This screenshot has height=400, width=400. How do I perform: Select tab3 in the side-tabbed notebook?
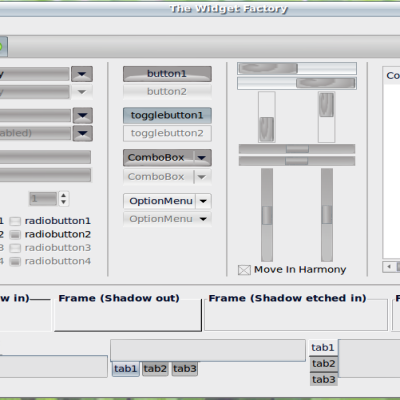tap(324, 379)
